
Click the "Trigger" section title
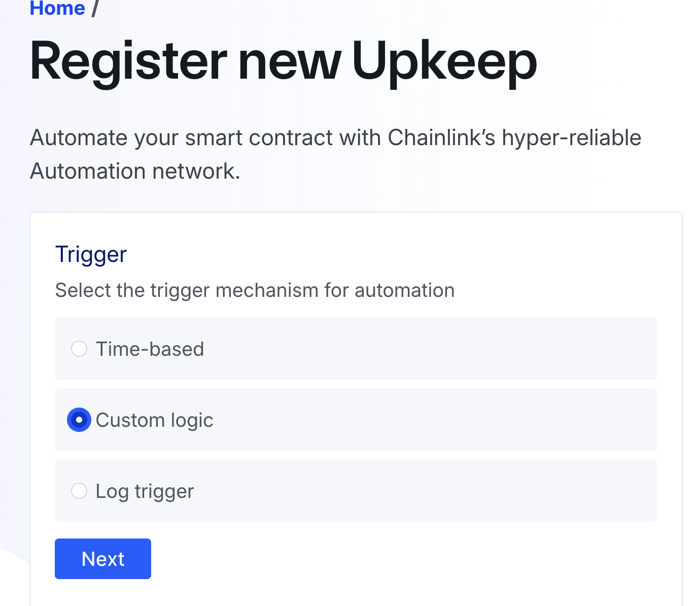91,254
